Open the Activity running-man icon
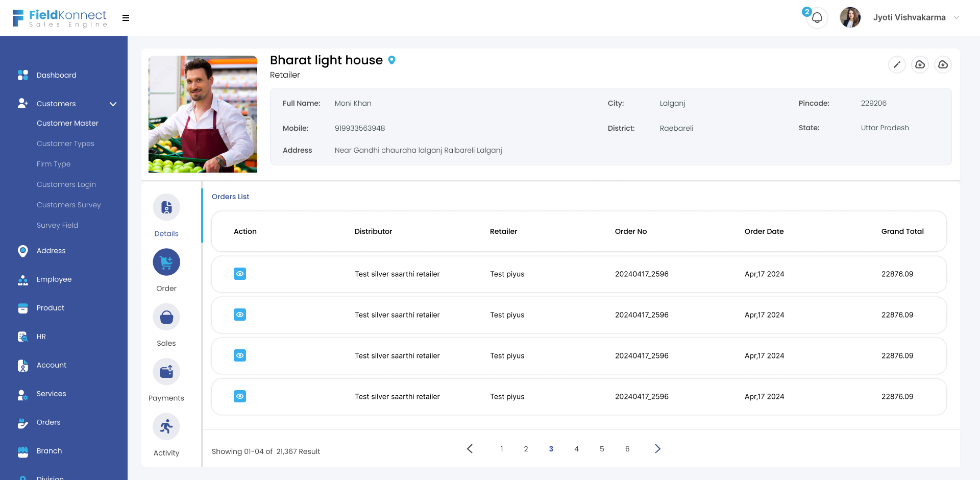This screenshot has height=480, width=980. tap(166, 426)
